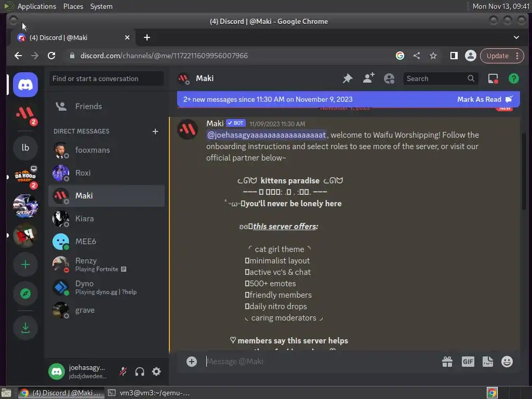Open the 'lb' server icon
Screen dimensions: 532x399
tap(25, 147)
